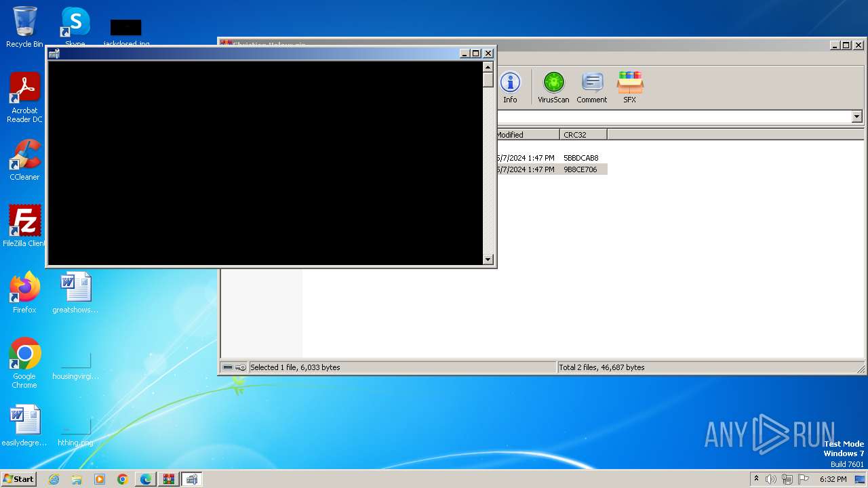Sort files by Modified column
Image resolution: width=868 pixels, height=488 pixels.
[x=528, y=135]
